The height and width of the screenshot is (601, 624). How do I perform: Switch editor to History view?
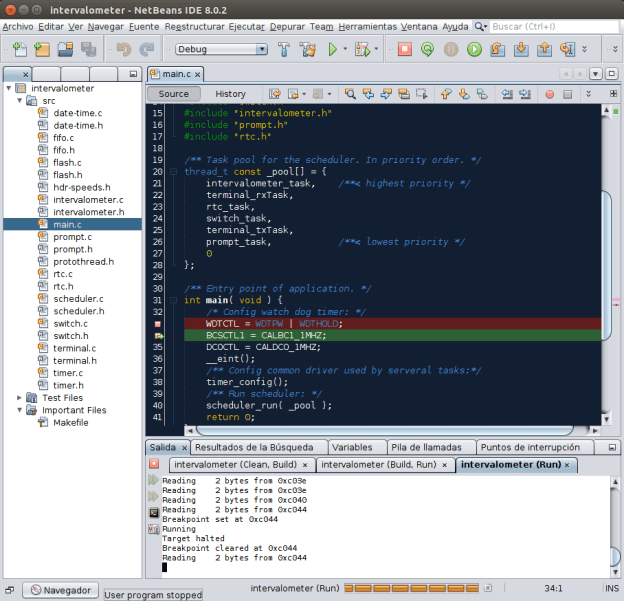230,94
